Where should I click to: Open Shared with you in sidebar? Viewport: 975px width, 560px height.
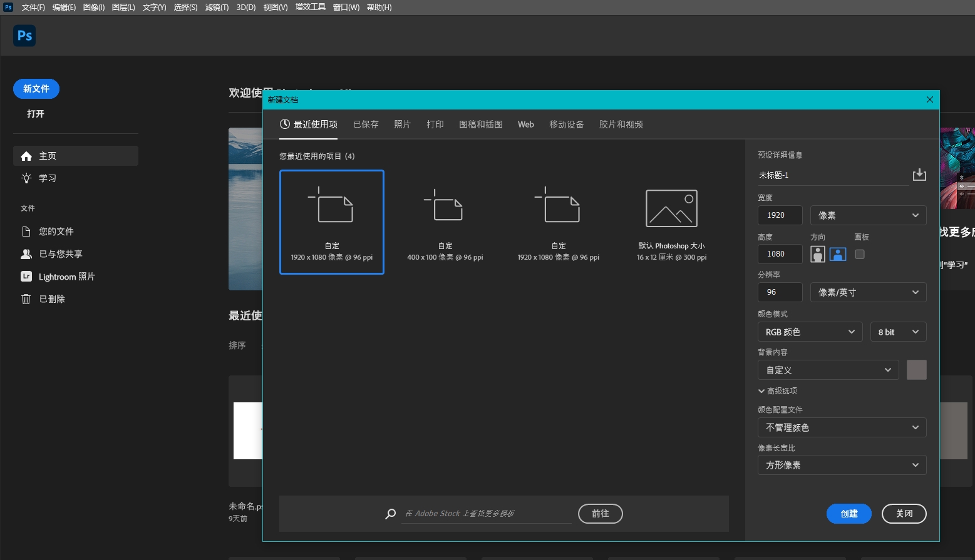tap(60, 254)
